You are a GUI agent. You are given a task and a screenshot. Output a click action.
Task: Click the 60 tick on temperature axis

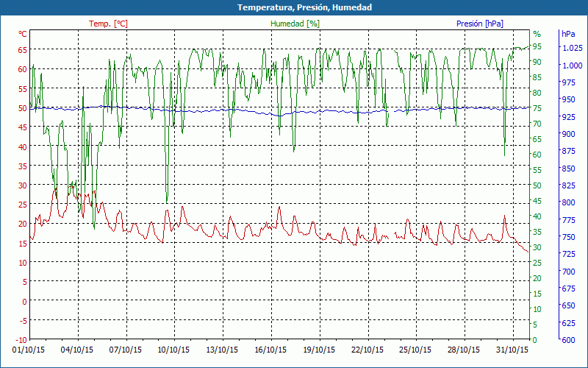point(23,69)
